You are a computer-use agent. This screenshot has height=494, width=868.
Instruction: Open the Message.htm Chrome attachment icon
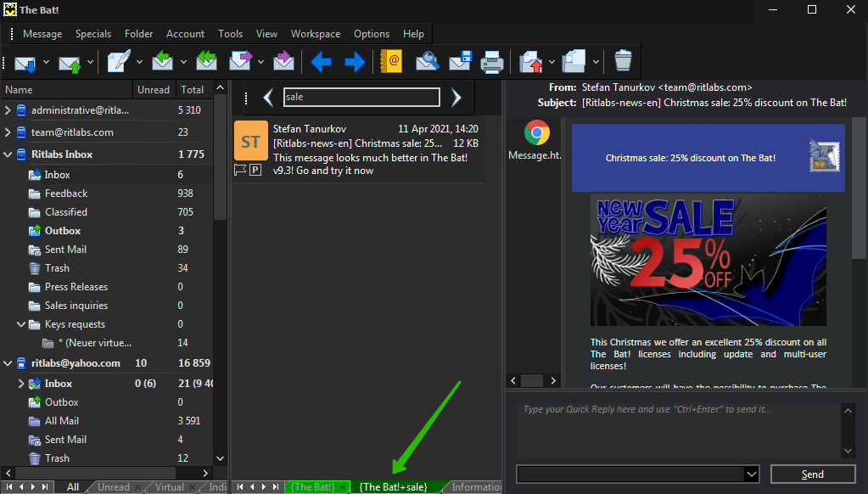[x=536, y=133]
